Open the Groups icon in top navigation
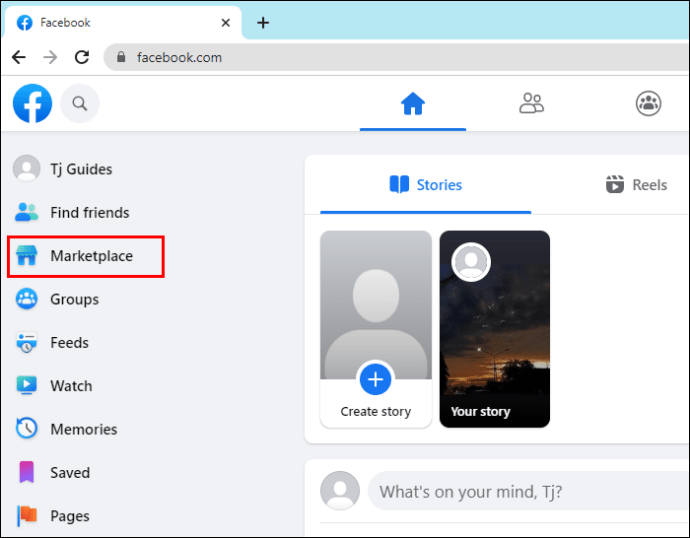Image resolution: width=690 pixels, height=538 pixels. (x=648, y=103)
